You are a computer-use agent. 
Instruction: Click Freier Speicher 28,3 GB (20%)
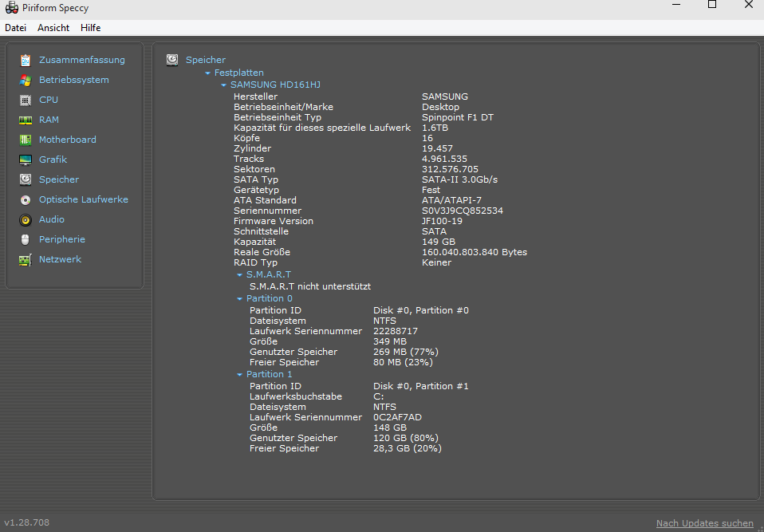point(408,449)
